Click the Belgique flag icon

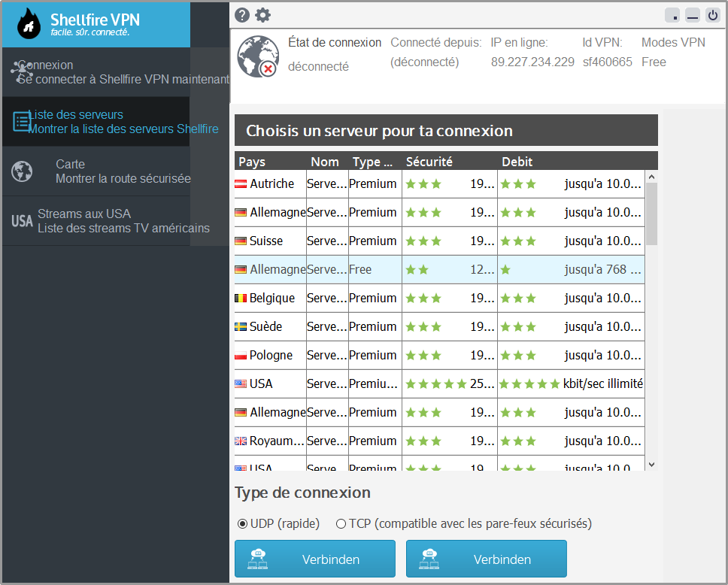coord(241,298)
